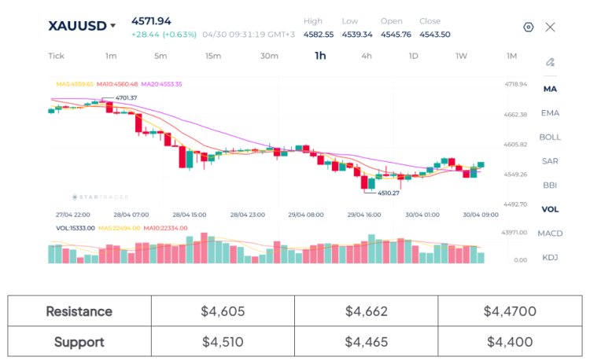This screenshot has width=590, height=364.
Task: Select the 30m timeframe tab
Action: click(x=269, y=56)
